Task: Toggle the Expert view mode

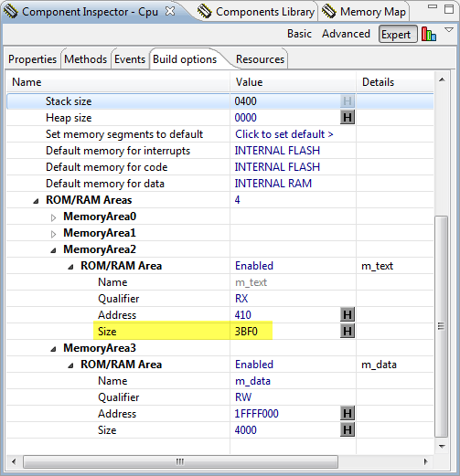Action: click(398, 34)
